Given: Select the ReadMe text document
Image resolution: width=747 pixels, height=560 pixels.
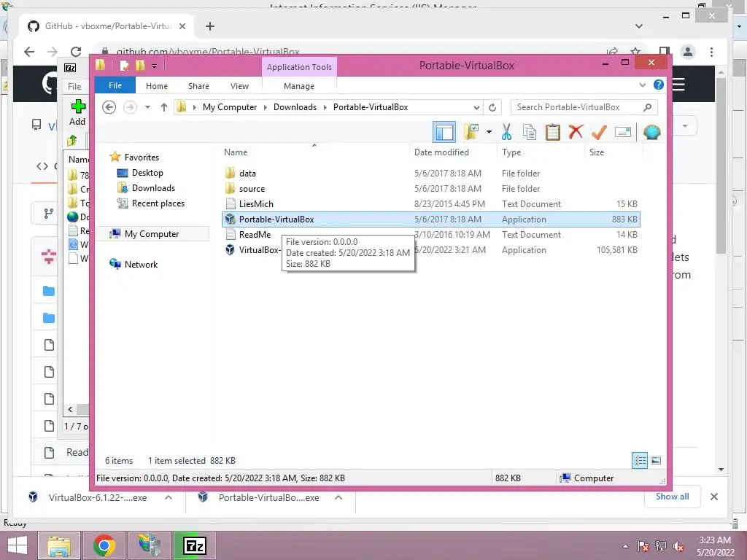Looking at the screenshot, I should pyautogui.click(x=255, y=234).
